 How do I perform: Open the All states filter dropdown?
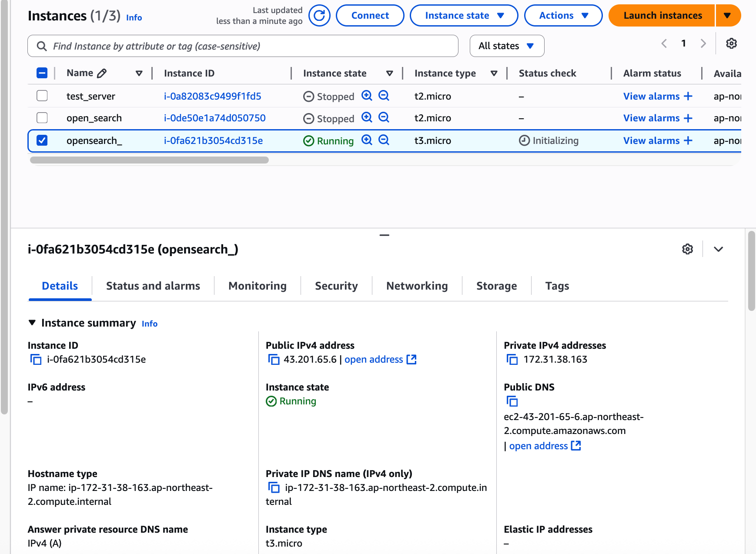tap(507, 46)
